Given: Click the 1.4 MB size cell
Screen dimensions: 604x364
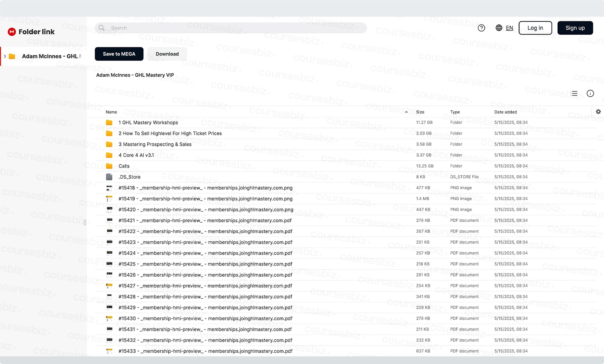Looking at the screenshot, I should (422, 199).
